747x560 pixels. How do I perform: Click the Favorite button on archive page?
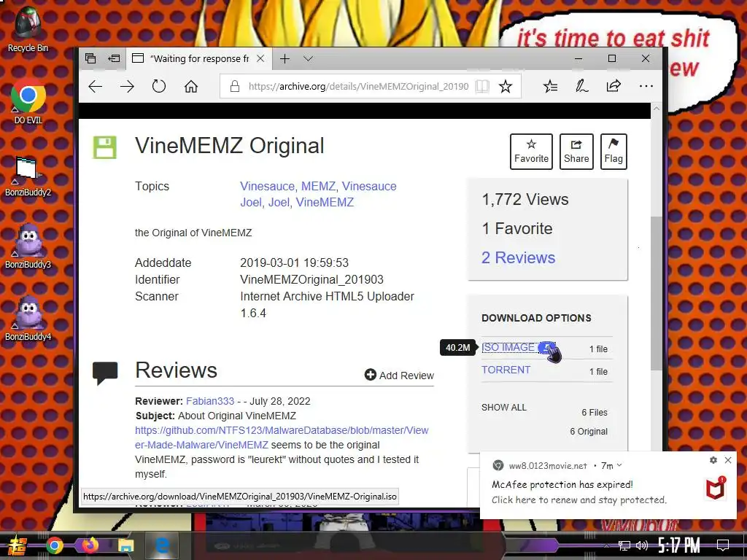[x=531, y=152]
